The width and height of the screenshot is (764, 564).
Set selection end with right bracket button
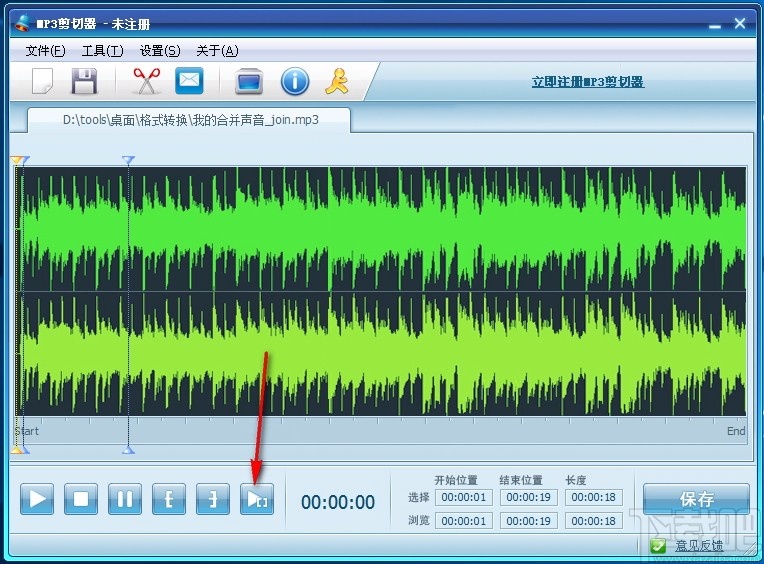click(x=212, y=499)
